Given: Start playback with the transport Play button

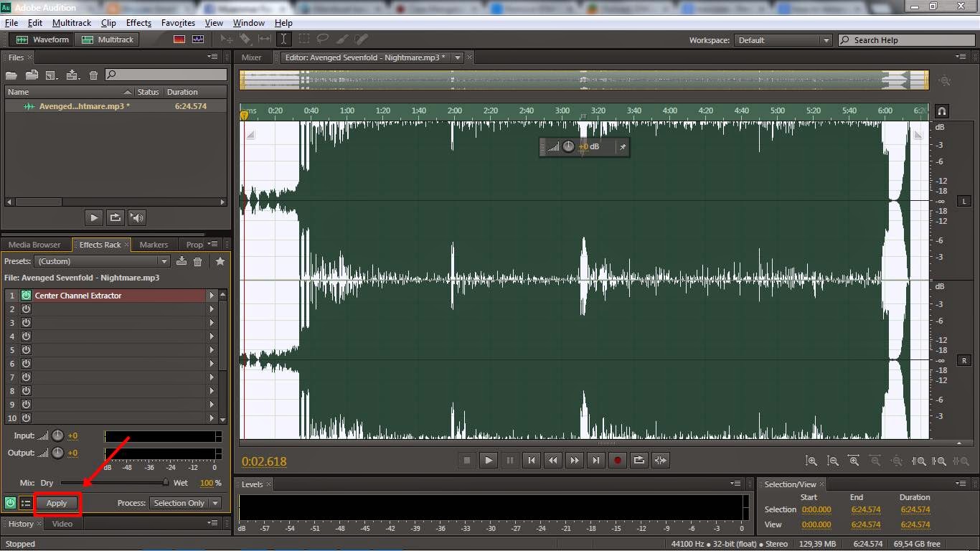Looking at the screenshot, I should click(x=489, y=461).
